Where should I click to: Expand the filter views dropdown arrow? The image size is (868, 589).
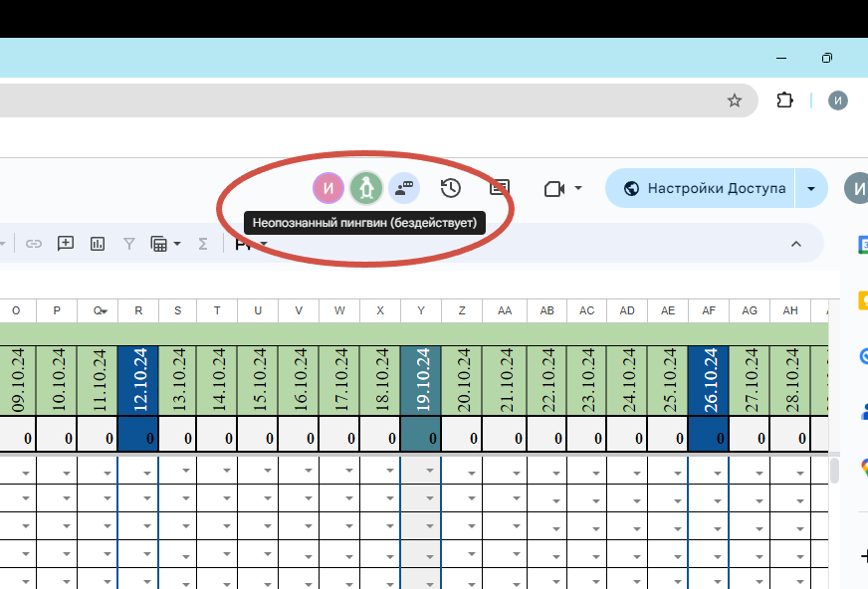(177, 244)
